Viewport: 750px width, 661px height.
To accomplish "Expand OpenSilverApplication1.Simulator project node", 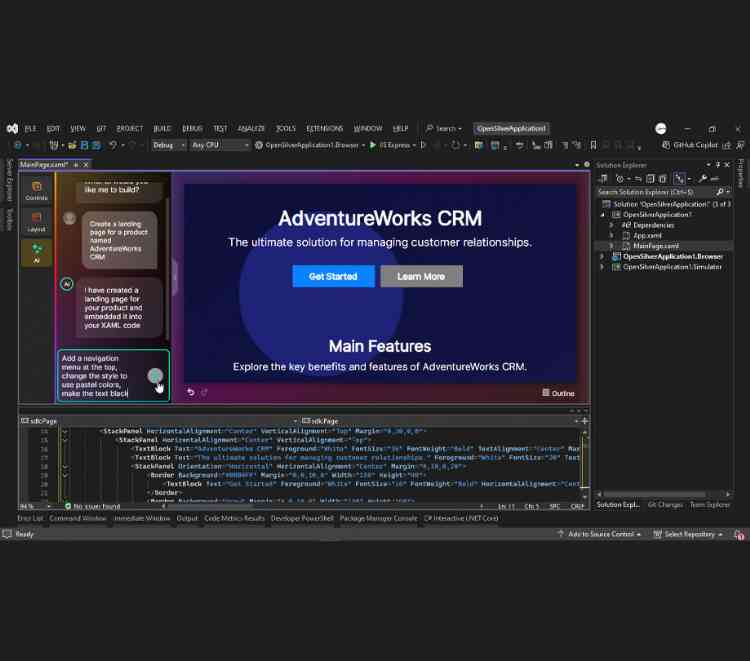I will (602, 267).
